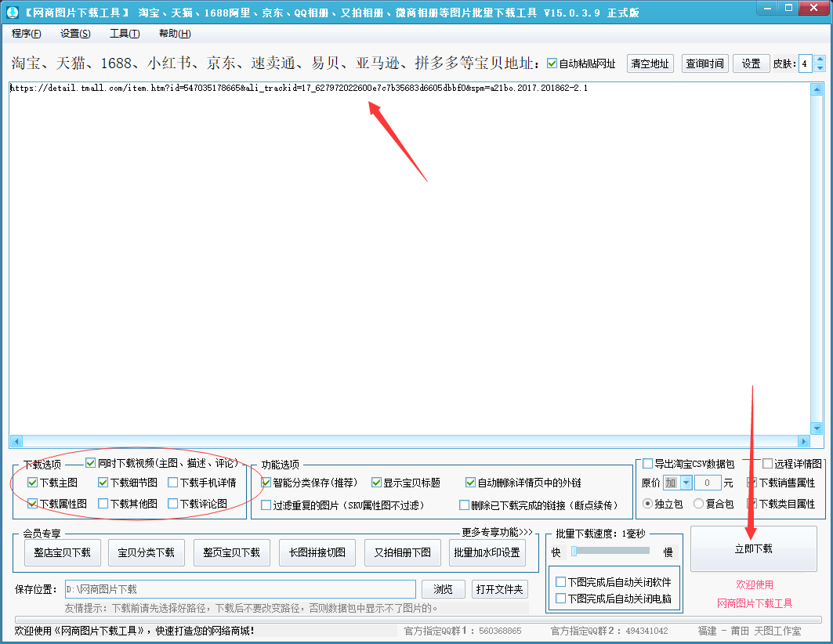The height and width of the screenshot is (644, 833).
Task: Enable 下图完成后自动关闭电脑 checkbox
Action: 560,599
